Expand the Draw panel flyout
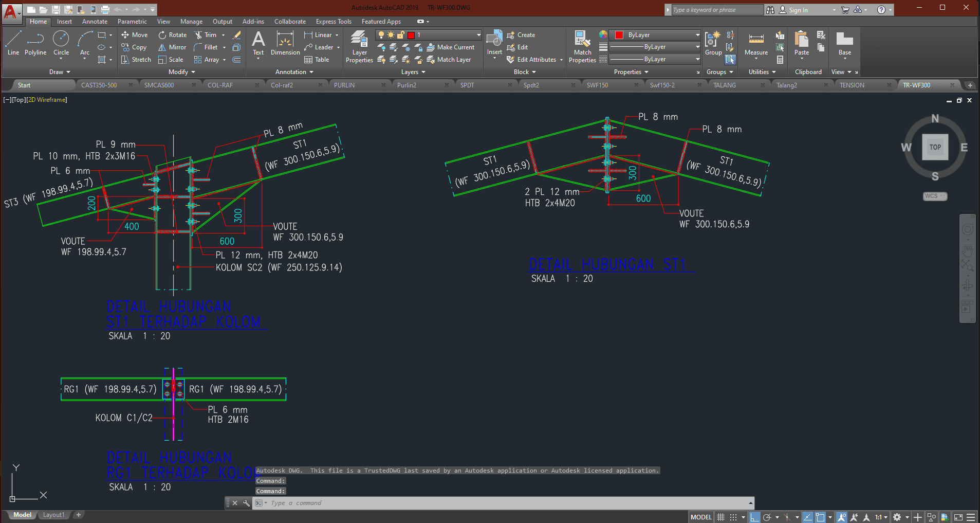The image size is (980, 523). tap(60, 72)
